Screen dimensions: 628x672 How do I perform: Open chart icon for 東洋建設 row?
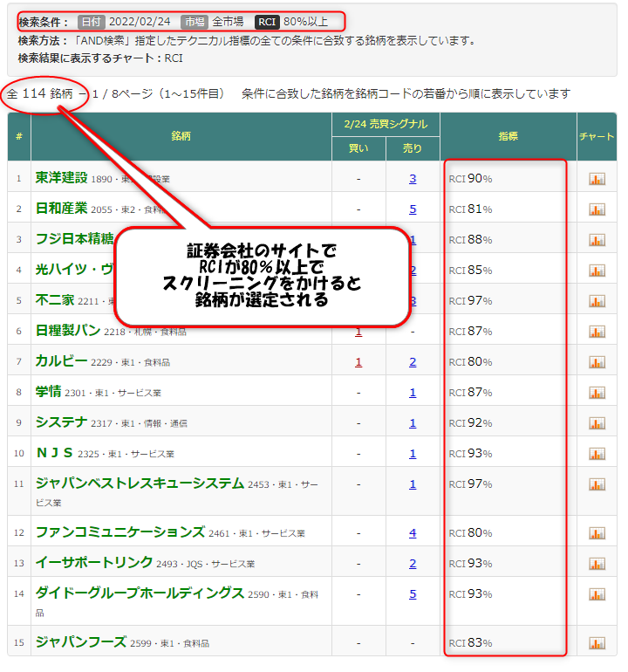[597, 179]
